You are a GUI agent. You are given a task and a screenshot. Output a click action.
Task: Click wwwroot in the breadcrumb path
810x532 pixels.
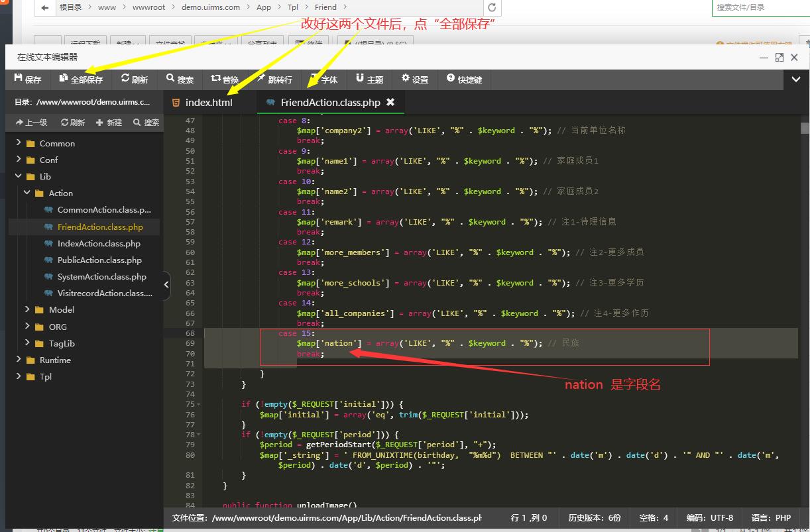[149, 7]
